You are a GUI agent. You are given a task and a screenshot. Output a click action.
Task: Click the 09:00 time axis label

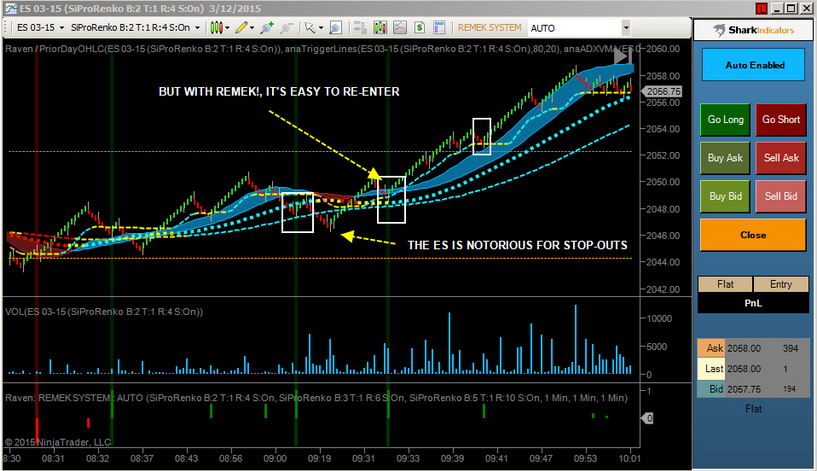275,458
